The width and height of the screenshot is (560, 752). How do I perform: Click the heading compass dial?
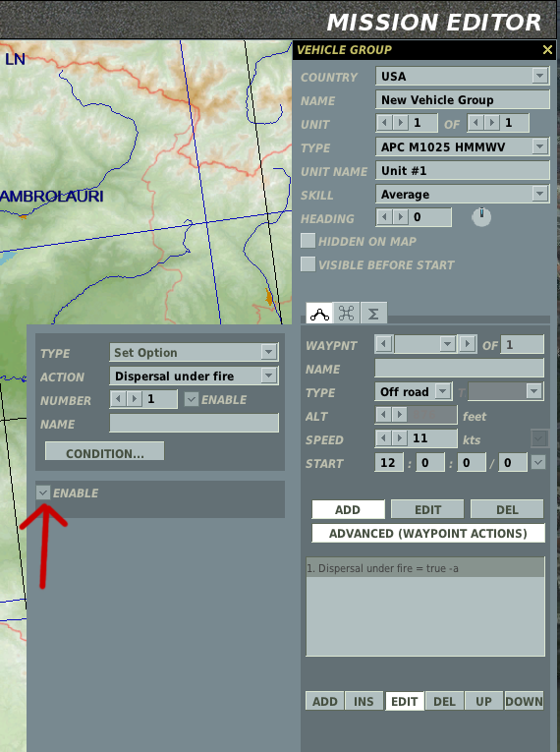pos(481,217)
